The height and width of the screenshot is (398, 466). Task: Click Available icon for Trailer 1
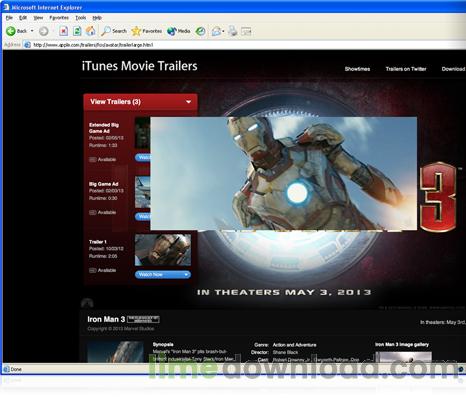[x=93, y=270]
